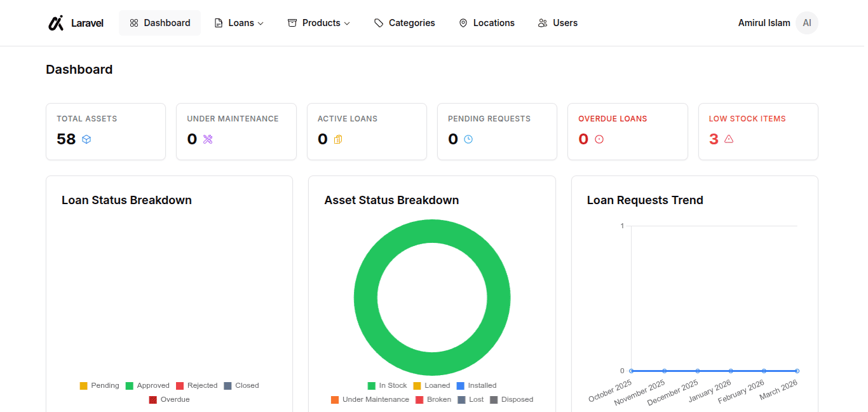
Task: Switch to the Dashboard navigation item
Action: pyautogui.click(x=159, y=23)
